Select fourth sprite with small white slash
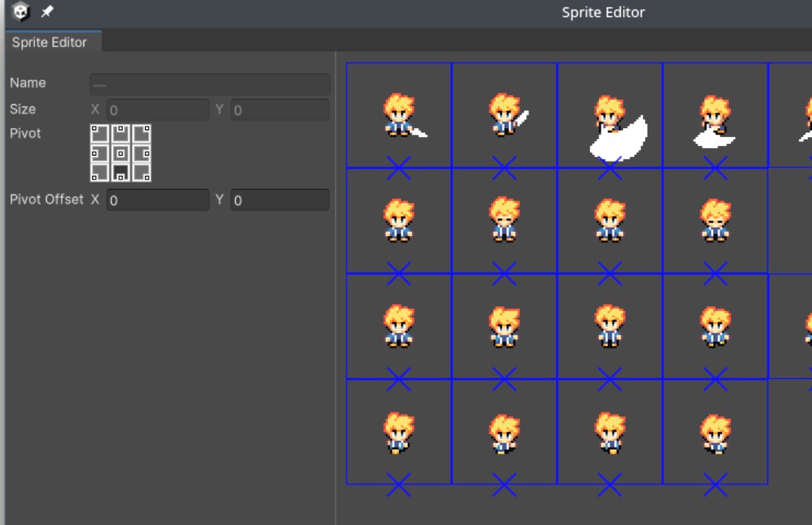812x525 pixels. [716, 115]
